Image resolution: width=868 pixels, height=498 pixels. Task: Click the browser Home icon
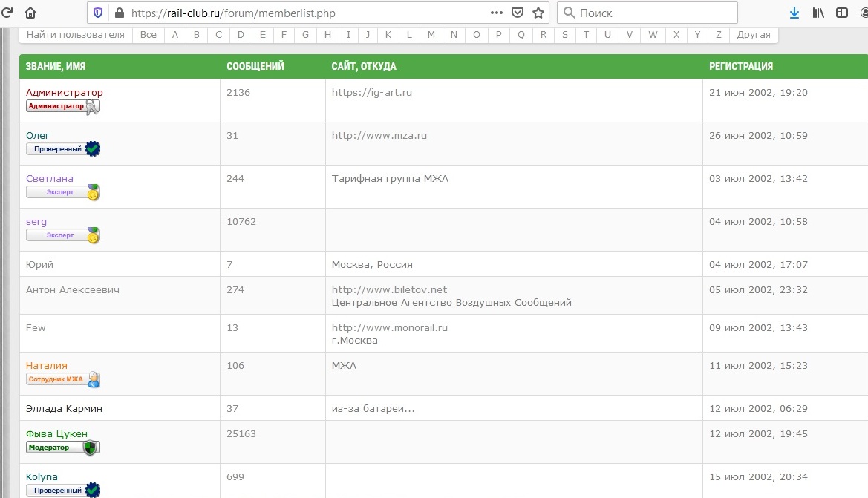click(x=30, y=13)
